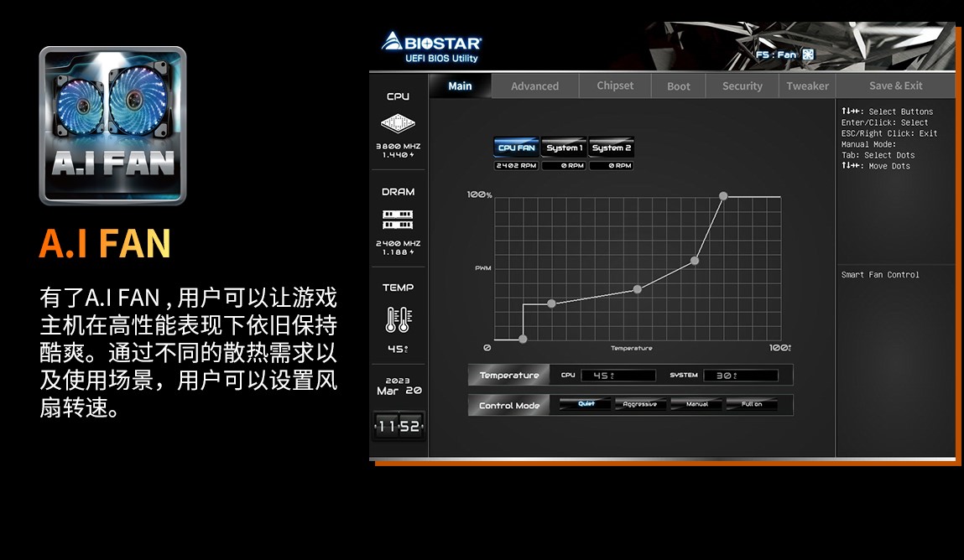
Task: Click the Control Mode row label
Action: coord(509,405)
